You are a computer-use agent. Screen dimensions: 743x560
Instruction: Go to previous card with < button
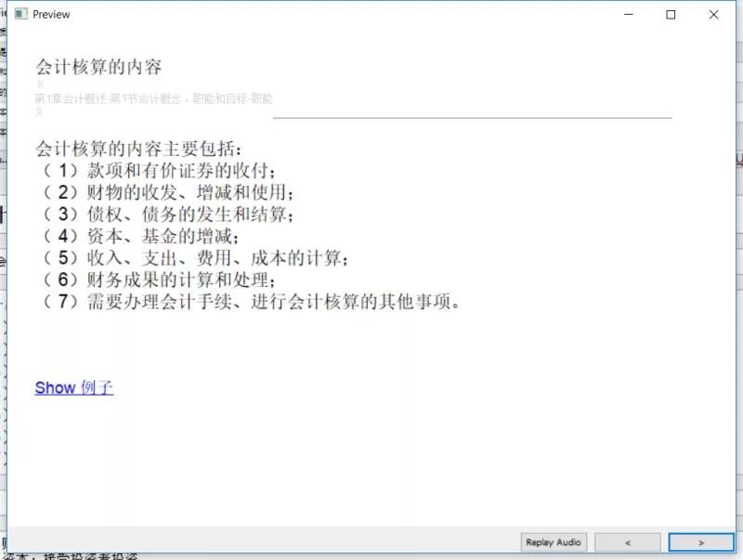628,542
